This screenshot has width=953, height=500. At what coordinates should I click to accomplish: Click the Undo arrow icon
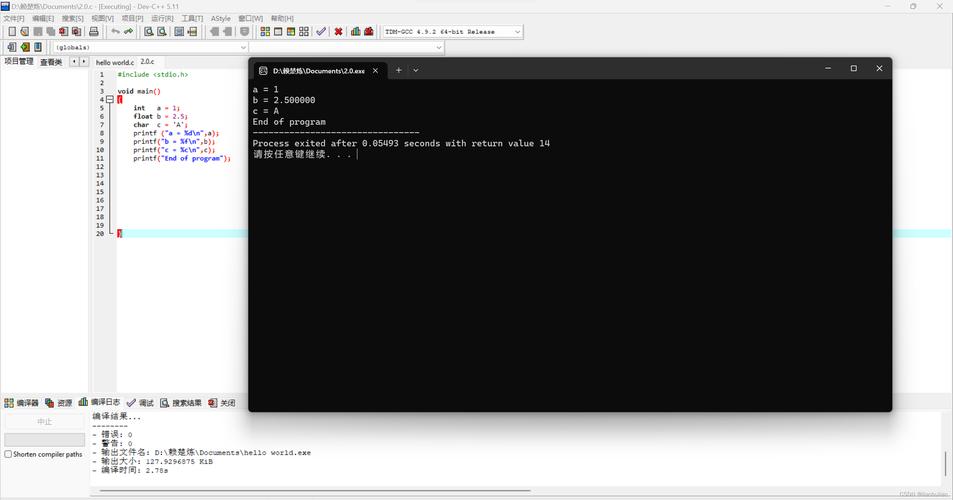pos(115,32)
